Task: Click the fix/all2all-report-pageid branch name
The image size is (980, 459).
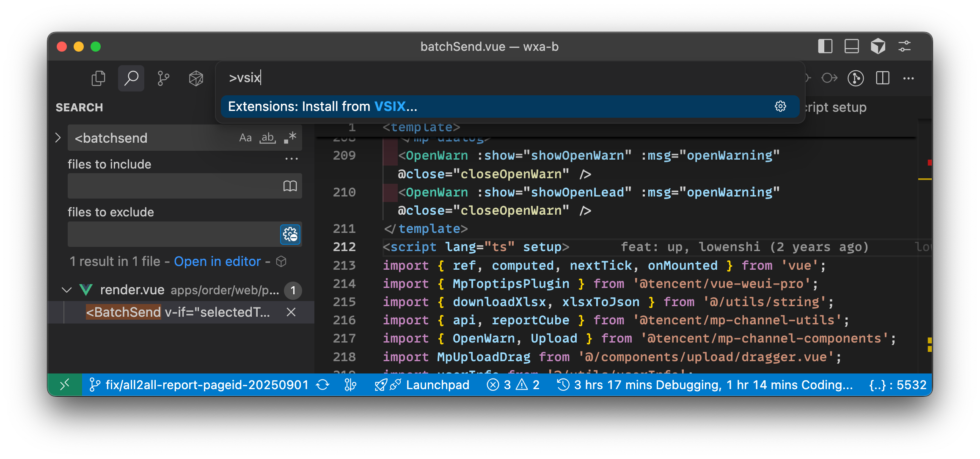Action: point(207,384)
